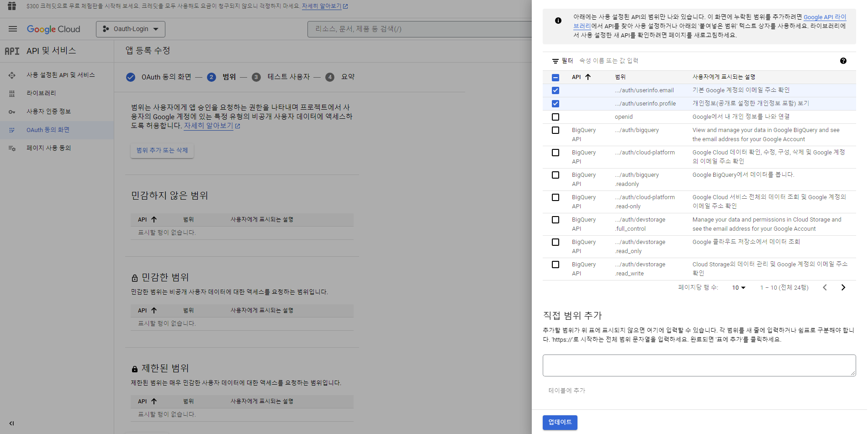Check the openid scope
This screenshot has width=868, height=434.
coord(556,117)
